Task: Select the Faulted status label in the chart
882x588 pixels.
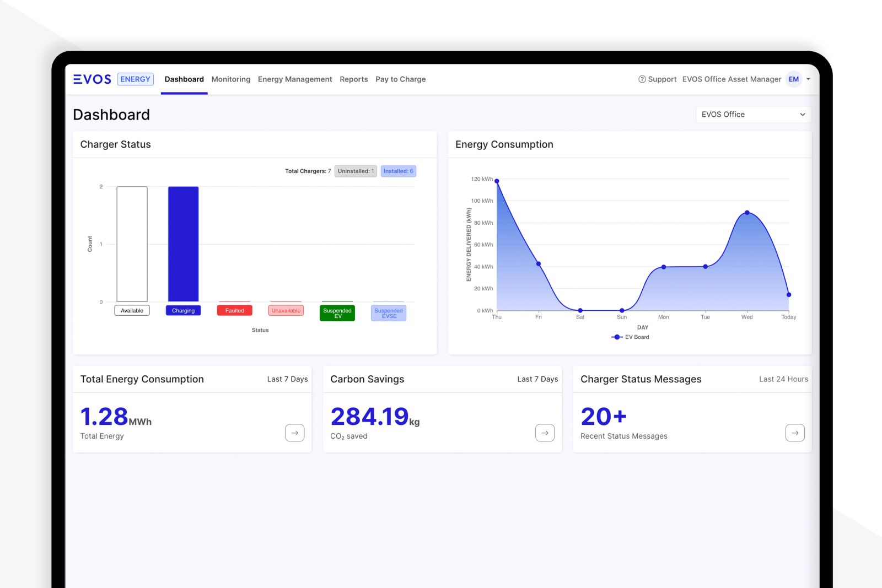Action: [x=234, y=310]
